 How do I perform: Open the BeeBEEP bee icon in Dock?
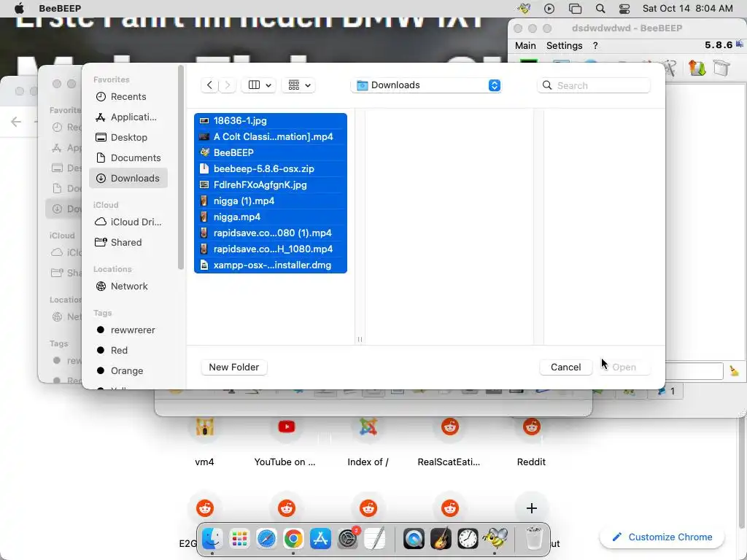[x=495, y=539]
